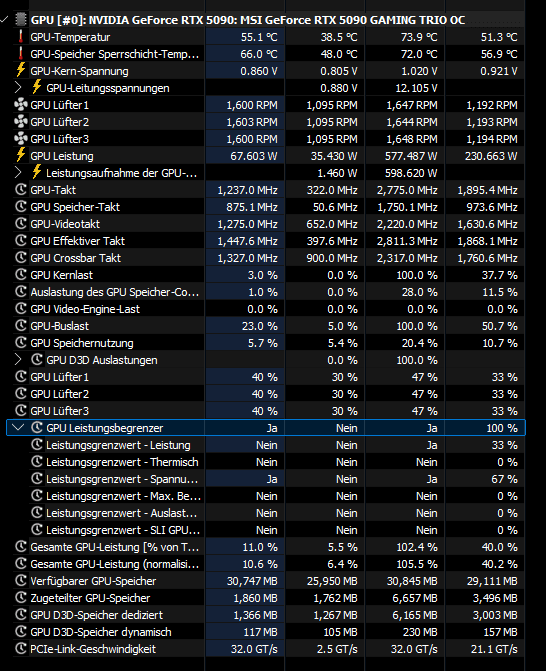546x671 pixels.
Task: Expand the GPU D3D Auslastungen subgroup
Action: [18, 359]
